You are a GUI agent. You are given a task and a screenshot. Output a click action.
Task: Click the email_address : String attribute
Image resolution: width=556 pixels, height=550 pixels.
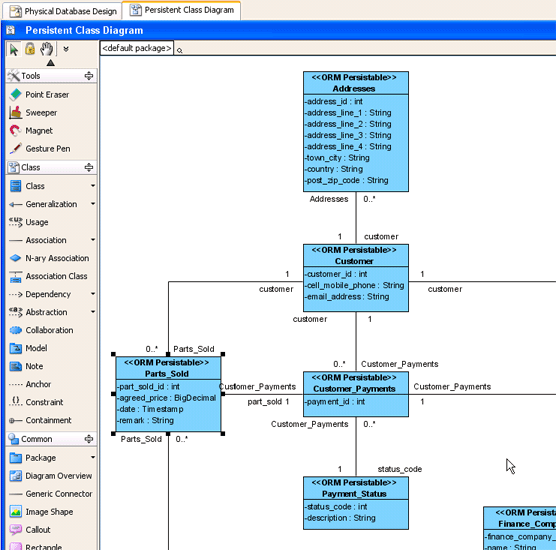[x=347, y=297]
